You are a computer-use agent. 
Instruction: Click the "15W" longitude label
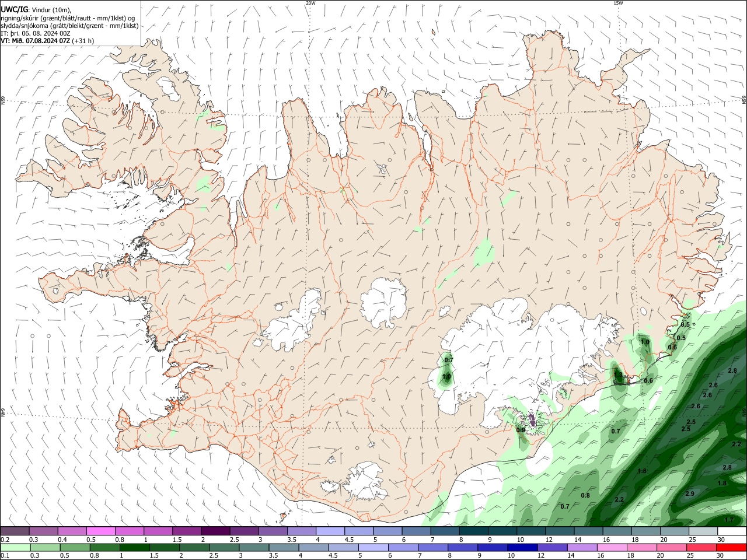(x=617, y=3)
